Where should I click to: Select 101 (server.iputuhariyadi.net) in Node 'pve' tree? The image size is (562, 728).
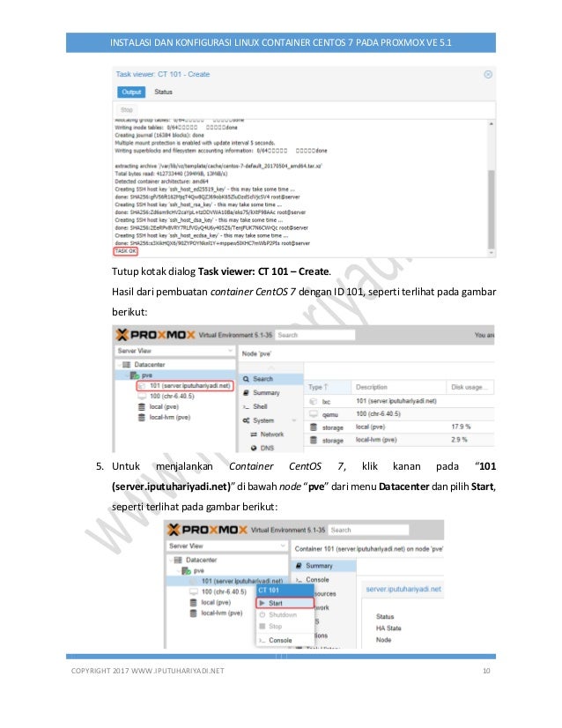pyautogui.click(x=185, y=386)
